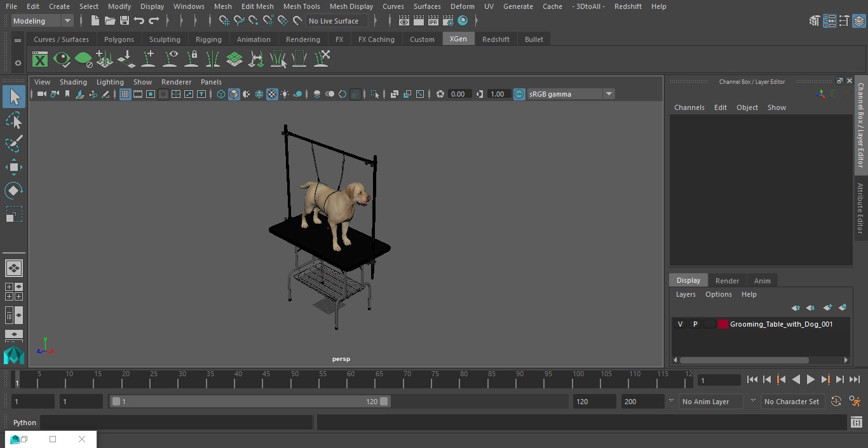Open the No Character Set dropdown

(x=792, y=402)
